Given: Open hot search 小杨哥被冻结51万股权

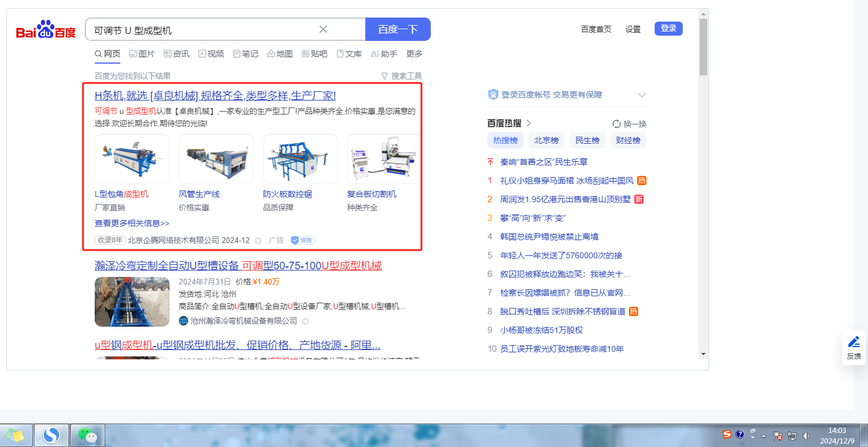Looking at the screenshot, I should (542, 330).
